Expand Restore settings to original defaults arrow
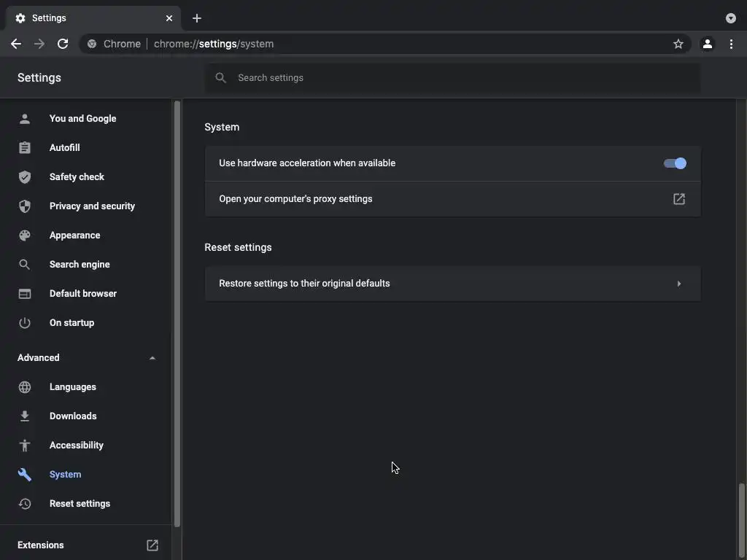The height and width of the screenshot is (560, 747). pos(678,284)
